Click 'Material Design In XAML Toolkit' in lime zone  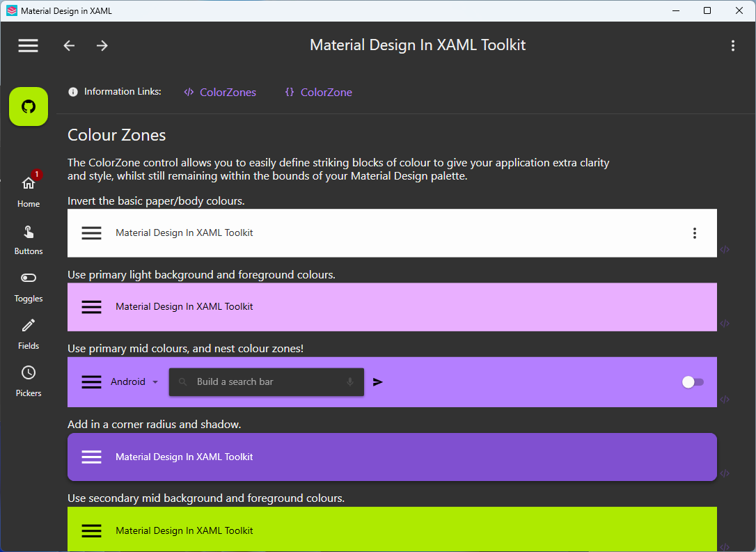[x=184, y=531]
